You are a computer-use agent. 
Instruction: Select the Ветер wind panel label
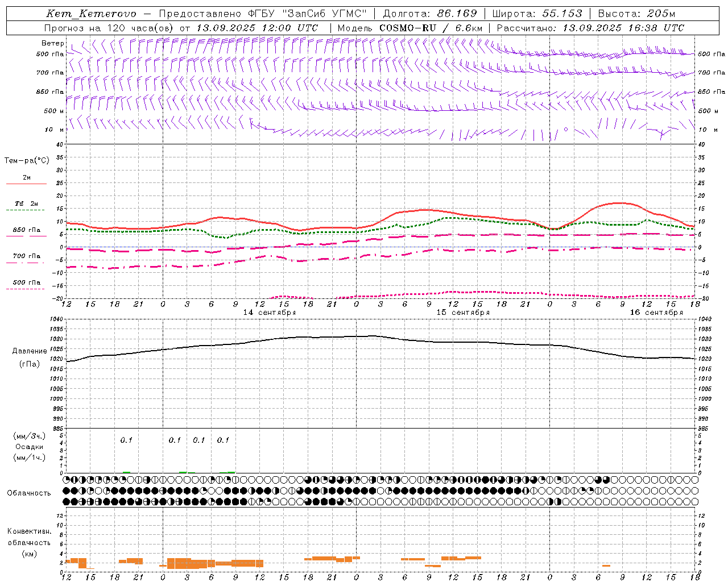pyautogui.click(x=52, y=43)
